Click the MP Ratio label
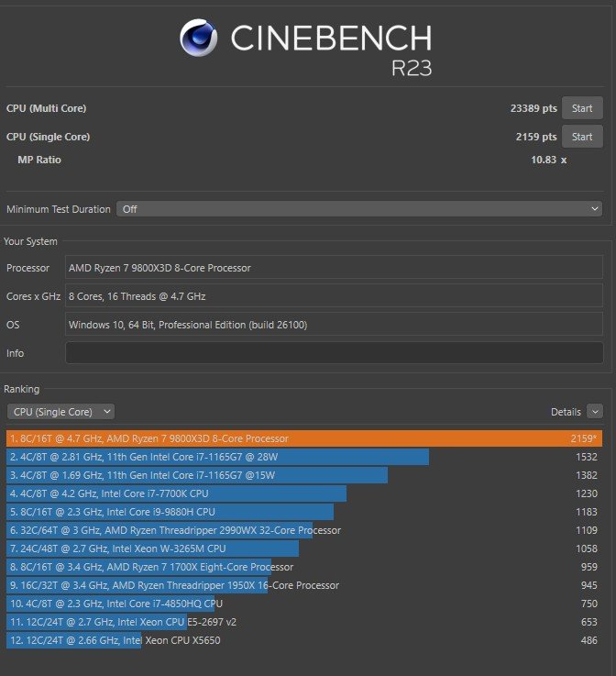 tap(39, 160)
